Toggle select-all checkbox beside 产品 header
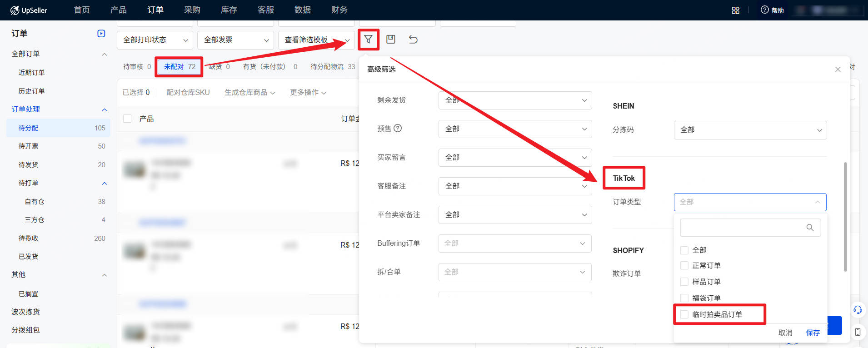The image size is (868, 348). (128, 119)
